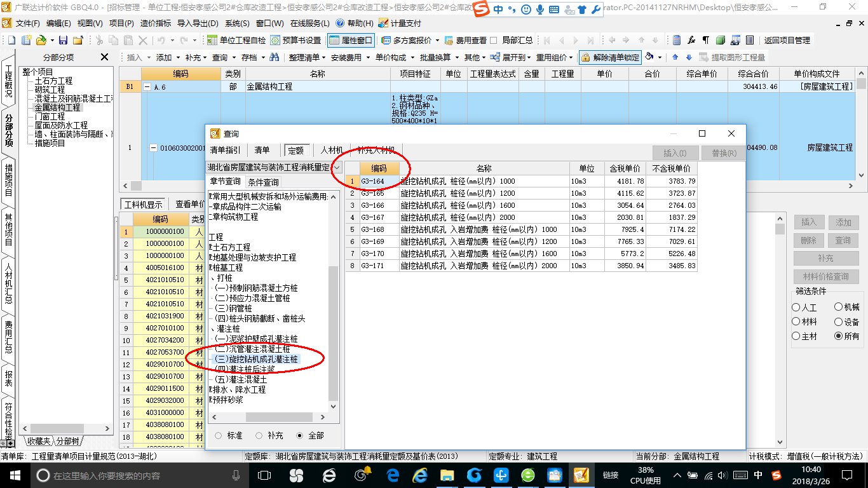Click the blue move-down arrow icon

(689, 57)
